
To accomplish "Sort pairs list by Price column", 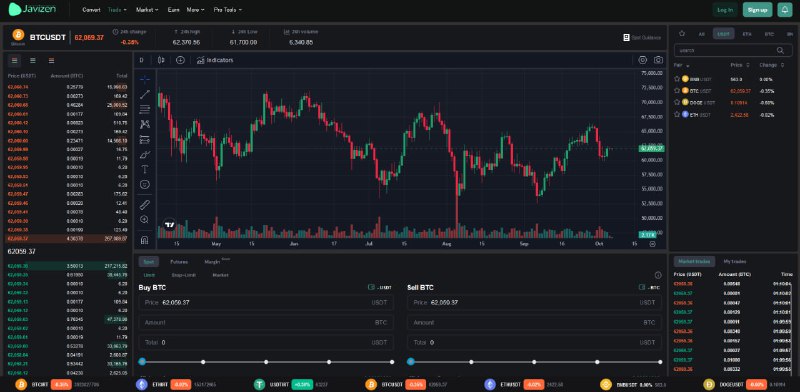I will pyautogui.click(x=740, y=65).
